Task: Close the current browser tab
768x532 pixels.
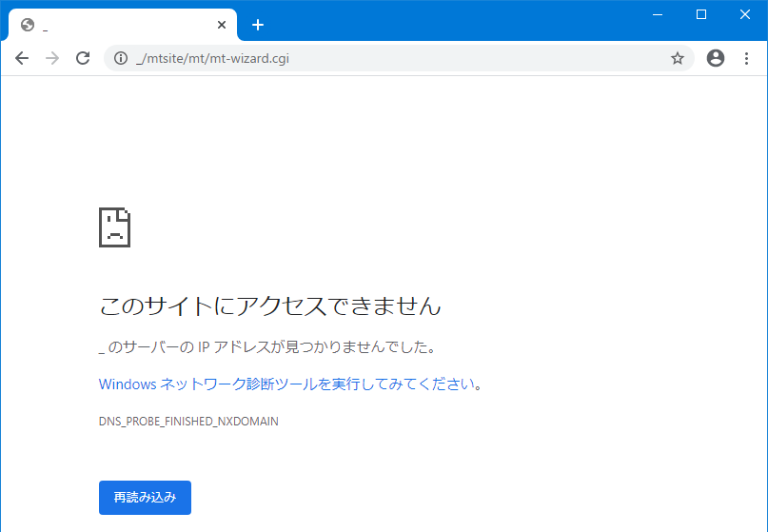Action: pos(222,25)
